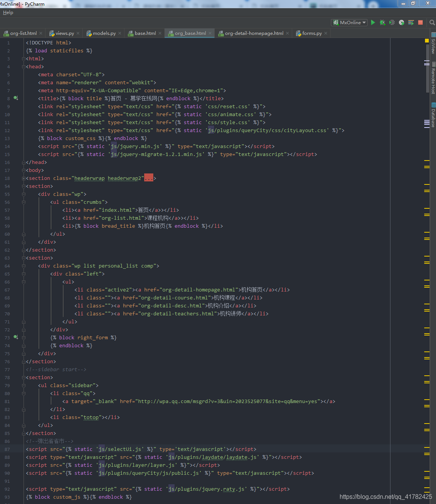Collapse the section on line 63
Screen dimensions: 436x504
pos(24,258)
